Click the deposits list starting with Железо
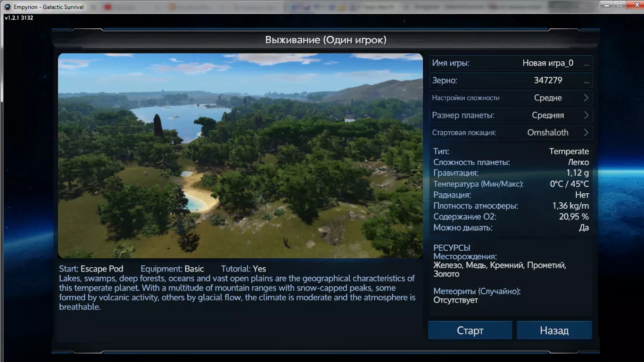Screen dimensions: 644x362 500,270
